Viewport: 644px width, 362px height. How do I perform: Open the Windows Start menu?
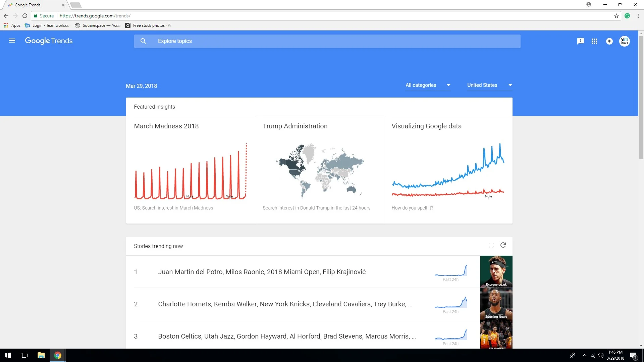[x=8, y=355]
